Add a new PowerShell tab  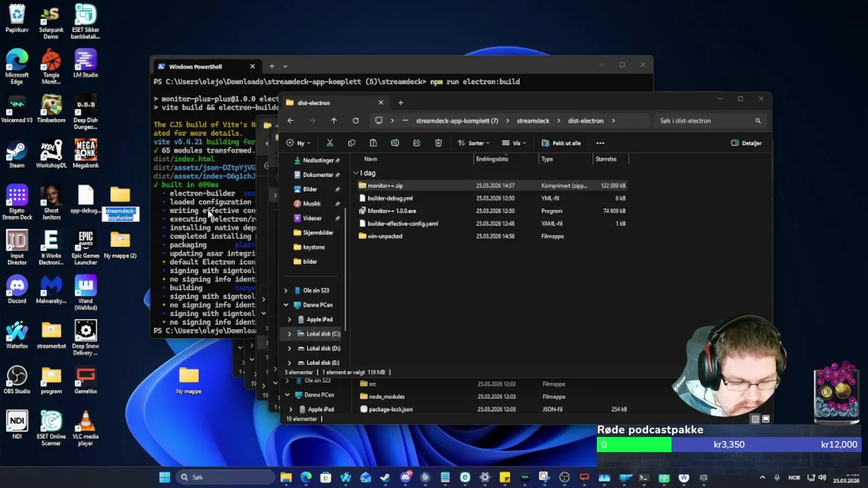point(271,66)
